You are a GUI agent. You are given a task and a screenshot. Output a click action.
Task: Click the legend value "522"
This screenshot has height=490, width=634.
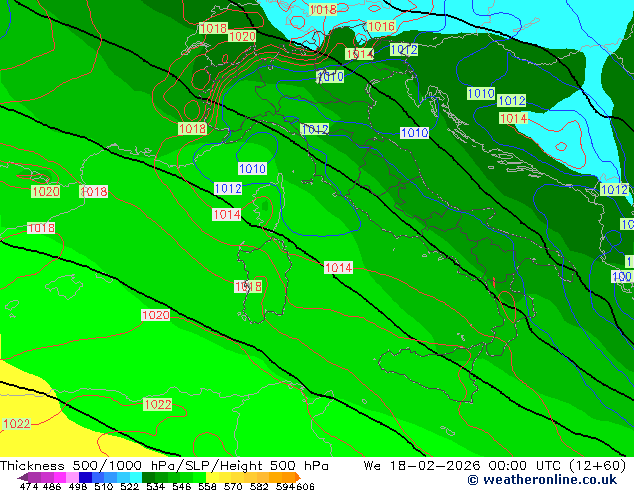pyautogui.click(x=129, y=486)
